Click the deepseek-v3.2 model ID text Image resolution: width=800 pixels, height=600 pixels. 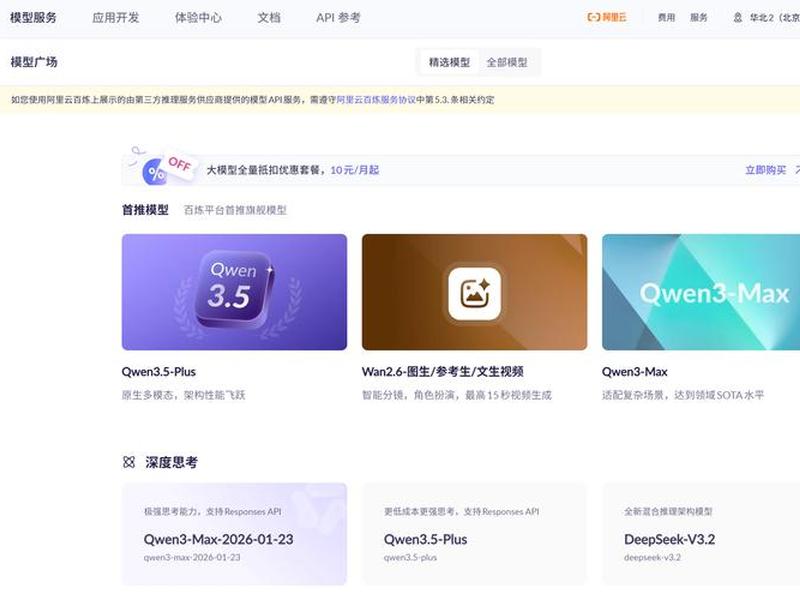point(652,557)
